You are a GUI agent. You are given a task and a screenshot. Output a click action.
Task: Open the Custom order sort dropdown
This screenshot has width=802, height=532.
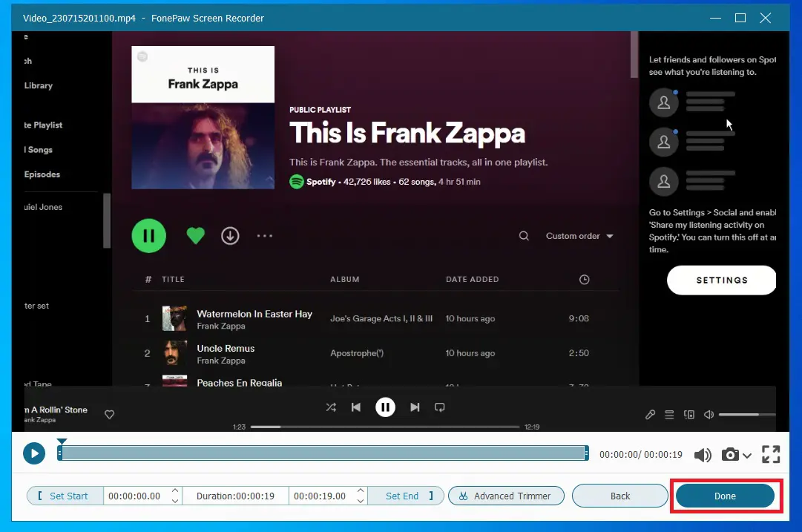[579, 236]
